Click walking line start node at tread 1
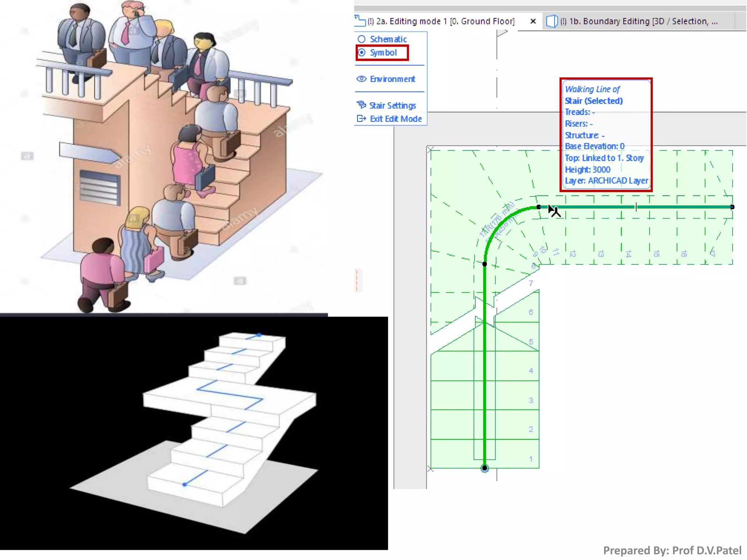The height and width of the screenshot is (560, 747). [x=484, y=468]
